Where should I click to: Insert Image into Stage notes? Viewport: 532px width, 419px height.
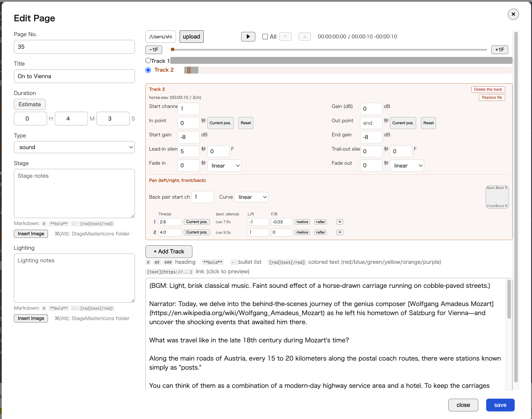[31, 234]
